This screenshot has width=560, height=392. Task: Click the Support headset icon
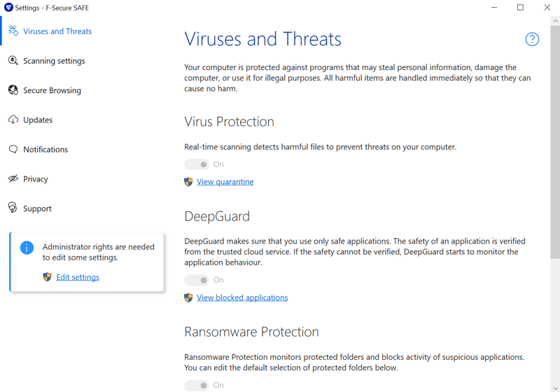tap(13, 208)
